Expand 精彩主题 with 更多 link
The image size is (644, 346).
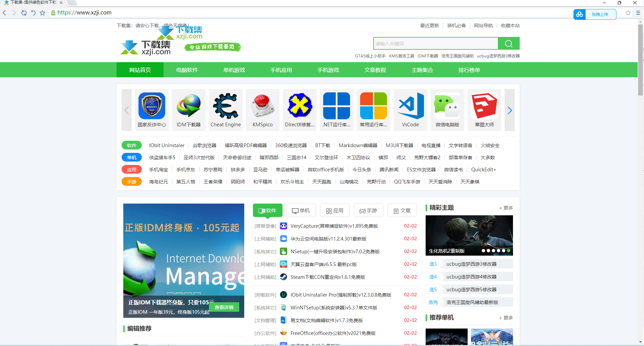(506, 208)
